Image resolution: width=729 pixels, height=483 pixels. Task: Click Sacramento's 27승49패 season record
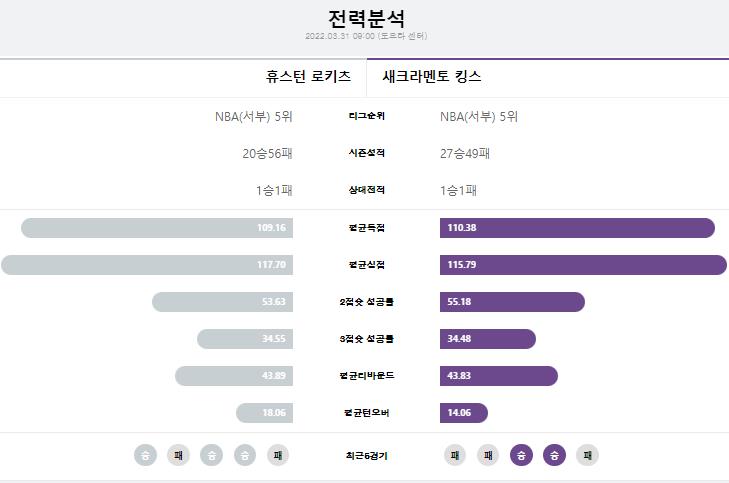coord(465,153)
